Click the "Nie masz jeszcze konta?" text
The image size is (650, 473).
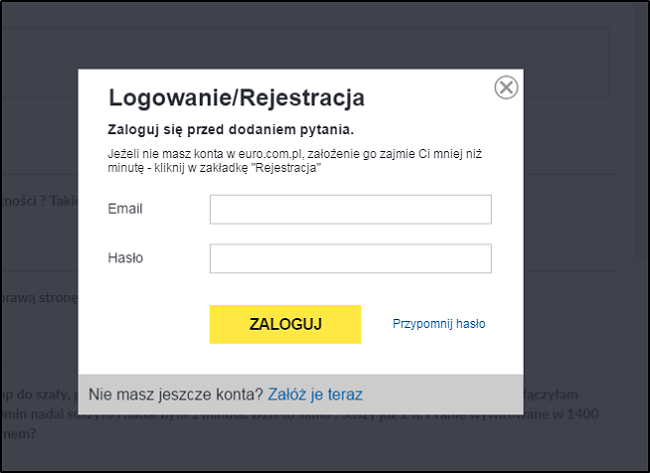pyautogui.click(x=176, y=394)
